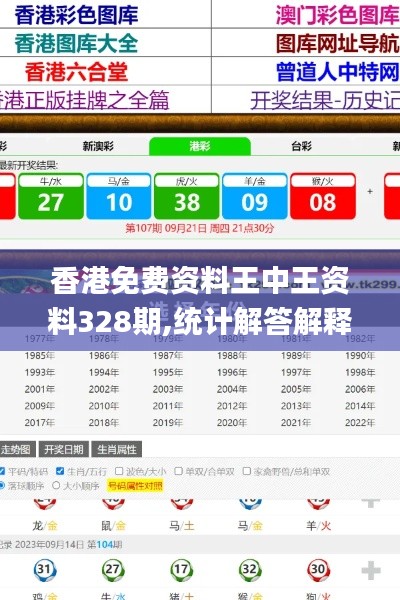Image resolution: width=400 pixels, height=600 pixels.
Task: Open the 图库网址导航 link
Action: click(x=338, y=43)
